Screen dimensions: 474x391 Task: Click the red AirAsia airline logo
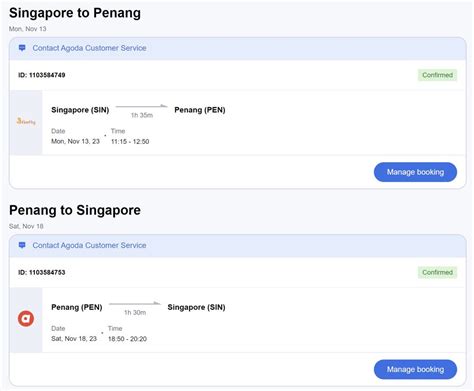(x=26, y=318)
